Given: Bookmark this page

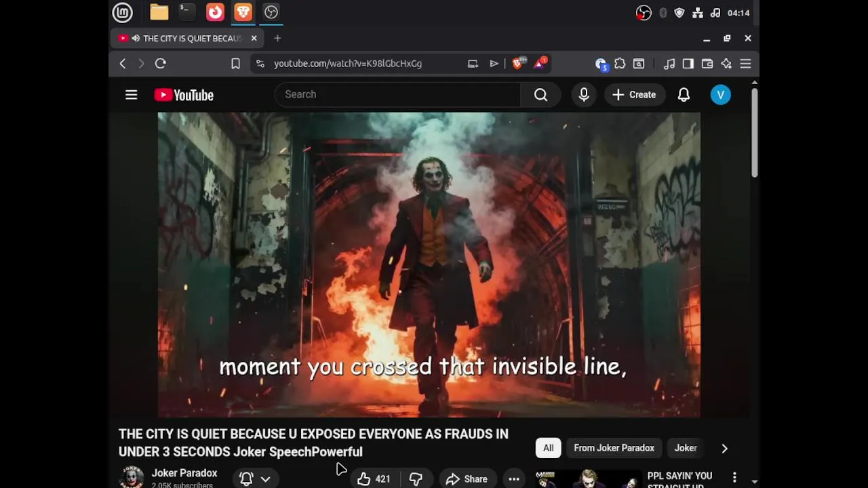Looking at the screenshot, I should 235,64.
